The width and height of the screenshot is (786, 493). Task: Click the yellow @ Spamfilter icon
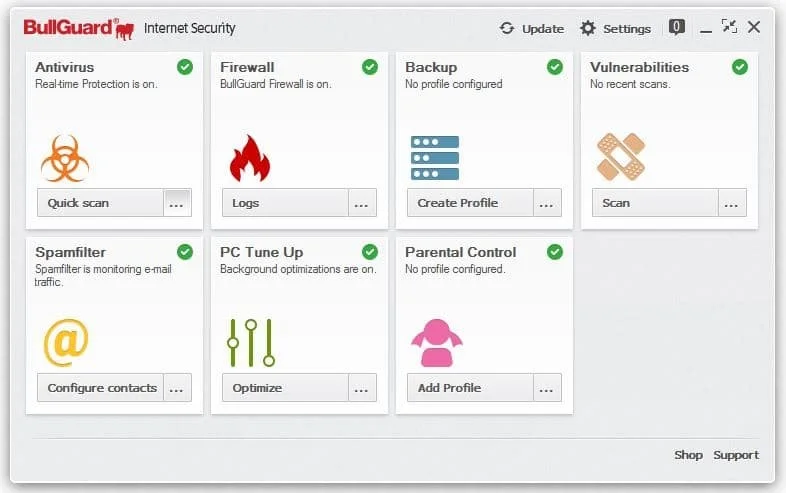point(66,342)
